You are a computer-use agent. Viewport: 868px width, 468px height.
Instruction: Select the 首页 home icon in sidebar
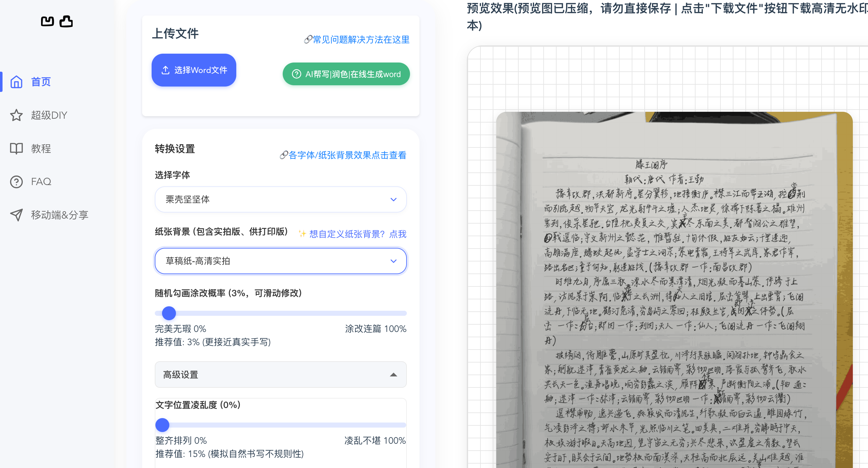pyautogui.click(x=16, y=82)
